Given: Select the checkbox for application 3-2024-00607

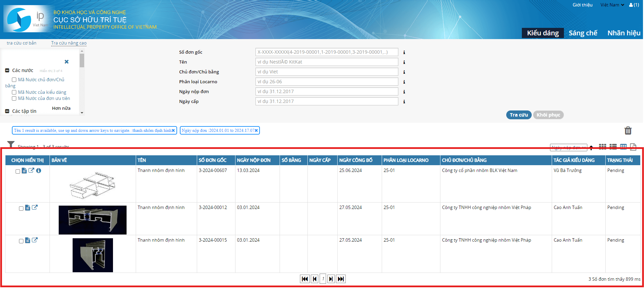Looking at the screenshot, I should [18, 171].
